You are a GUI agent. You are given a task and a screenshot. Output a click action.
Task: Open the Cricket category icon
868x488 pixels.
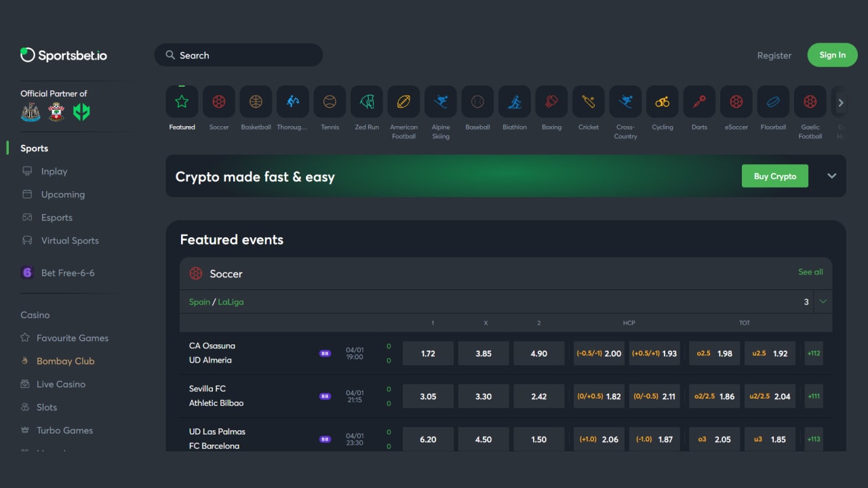click(589, 102)
